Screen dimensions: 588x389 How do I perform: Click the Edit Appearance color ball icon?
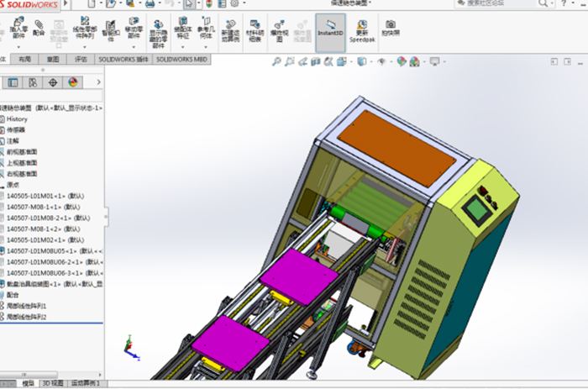402,61
